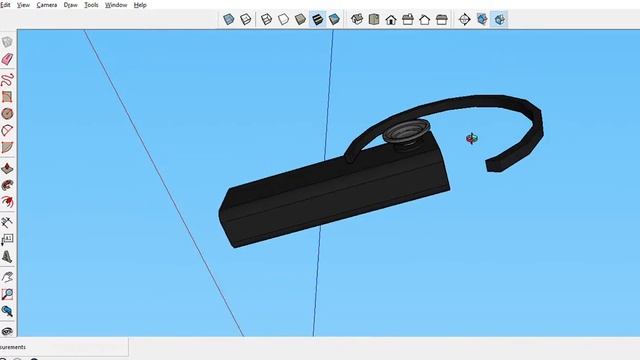Select the 3D Text tool

point(7,257)
